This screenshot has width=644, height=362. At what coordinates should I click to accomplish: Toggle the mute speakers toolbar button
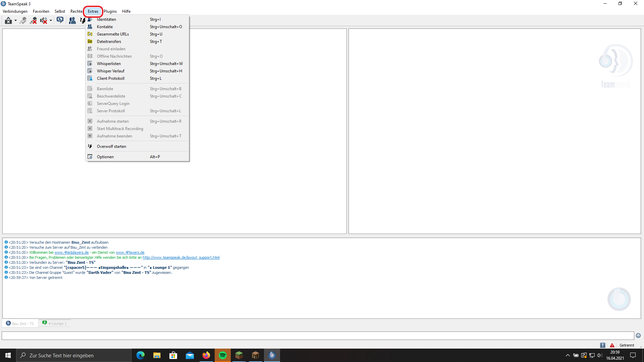44,21
